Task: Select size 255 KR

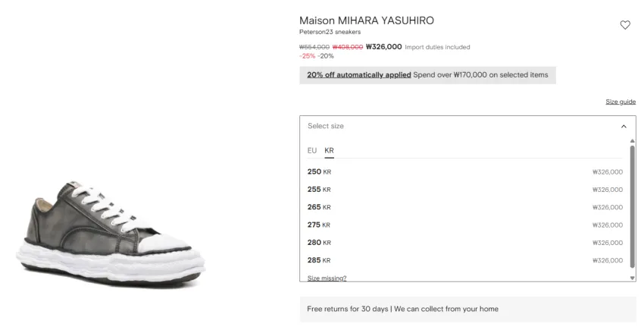Action: (x=465, y=190)
